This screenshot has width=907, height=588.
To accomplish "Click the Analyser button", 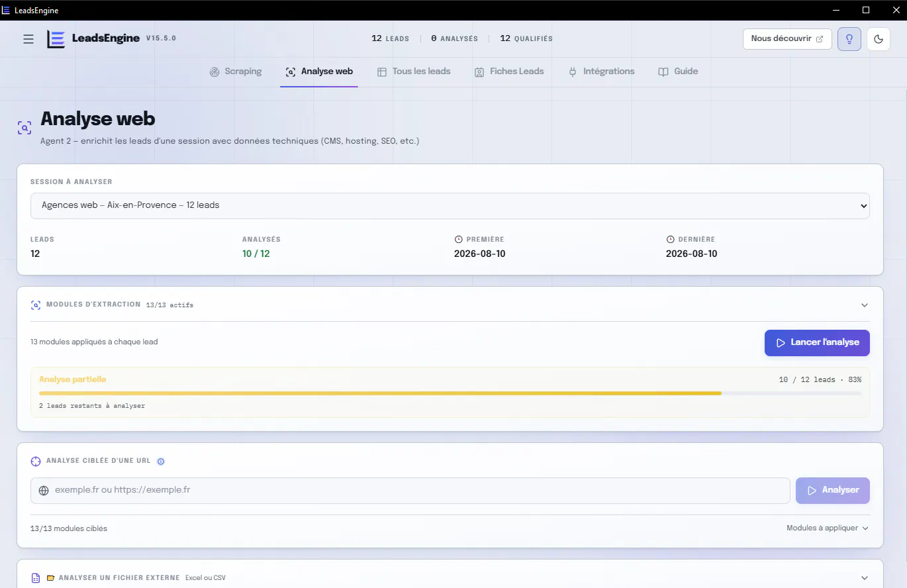I will [x=833, y=491].
